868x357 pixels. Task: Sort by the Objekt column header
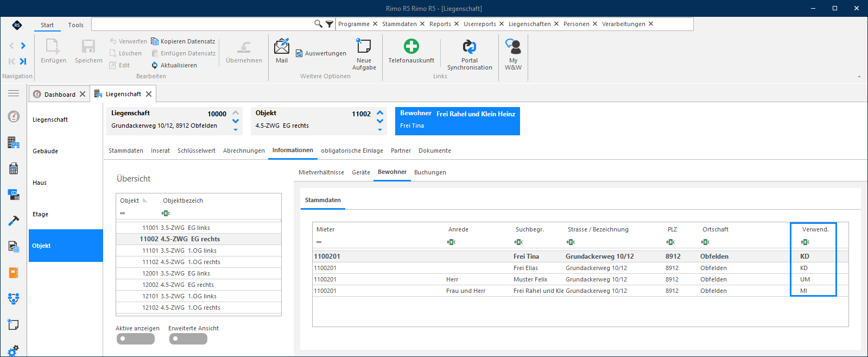(x=130, y=201)
